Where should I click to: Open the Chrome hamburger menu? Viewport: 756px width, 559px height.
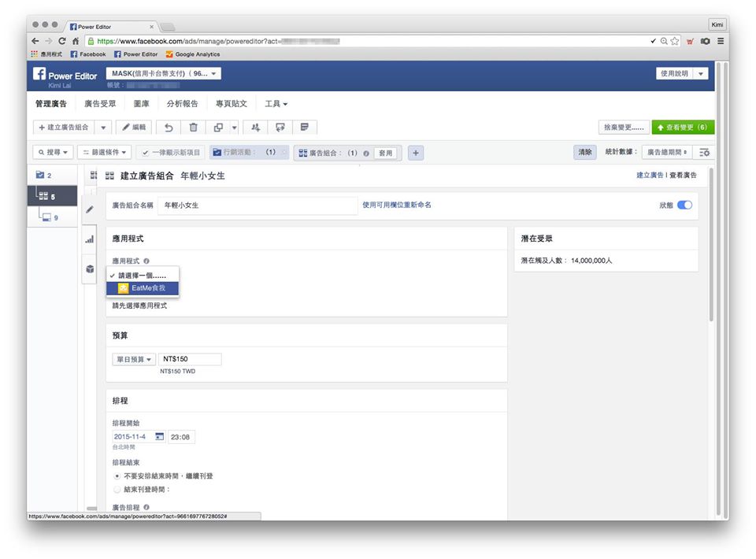click(721, 42)
